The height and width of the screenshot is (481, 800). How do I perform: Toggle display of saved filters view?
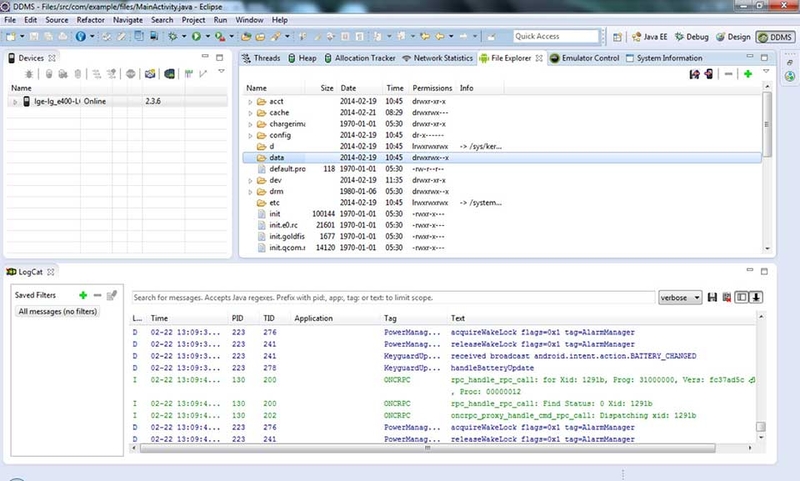[x=741, y=297]
